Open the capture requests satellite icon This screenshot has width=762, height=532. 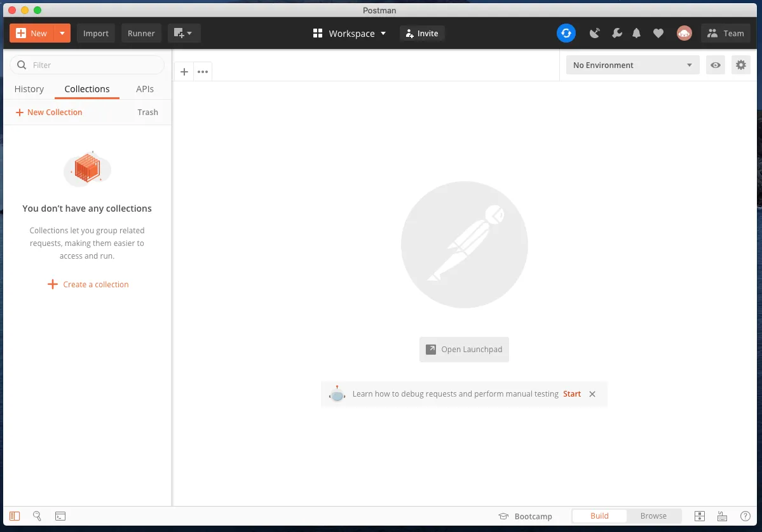click(x=594, y=33)
